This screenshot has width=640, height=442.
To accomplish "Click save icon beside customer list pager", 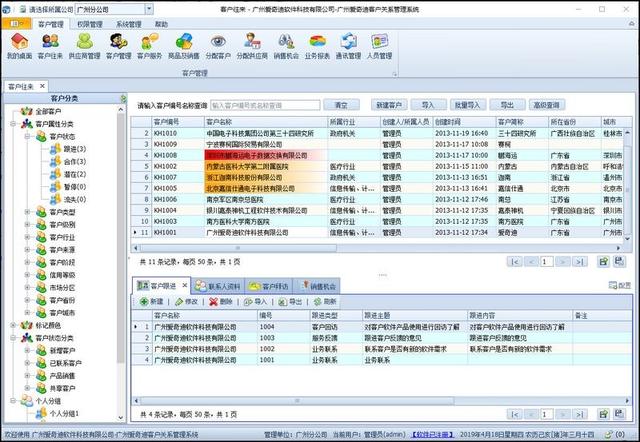I will (x=619, y=261).
